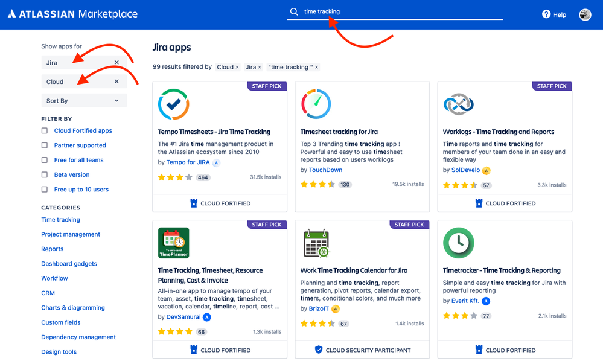The height and width of the screenshot is (364, 603).
Task: Select the Time tracking category
Action: [x=61, y=220]
